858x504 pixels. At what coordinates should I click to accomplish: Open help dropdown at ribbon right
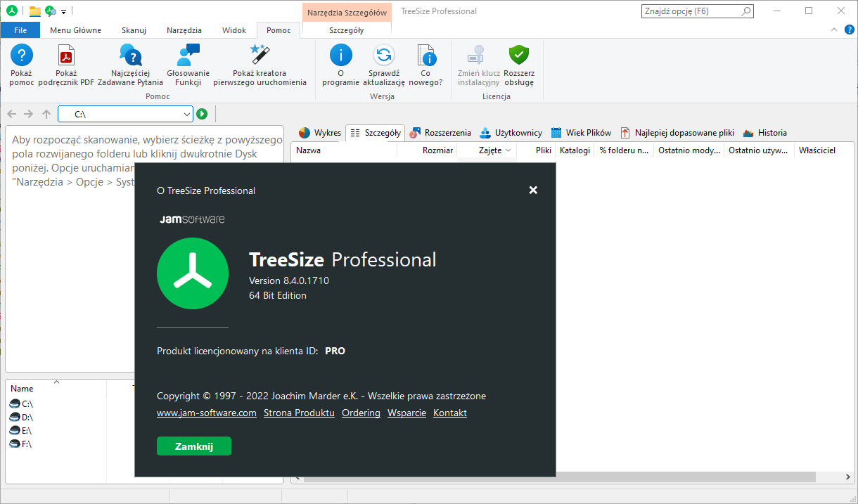(x=850, y=30)
